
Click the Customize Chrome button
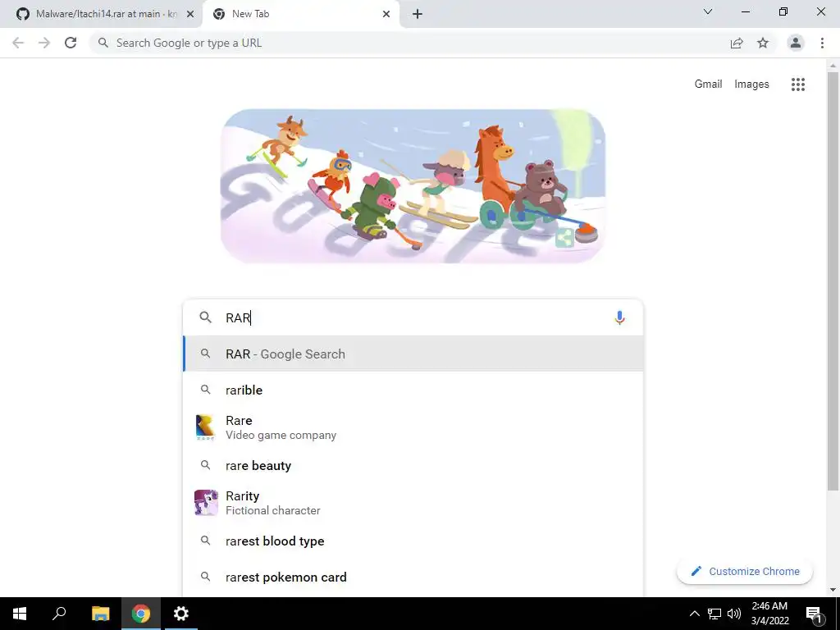pyautogui.click(x=745, y=571)
